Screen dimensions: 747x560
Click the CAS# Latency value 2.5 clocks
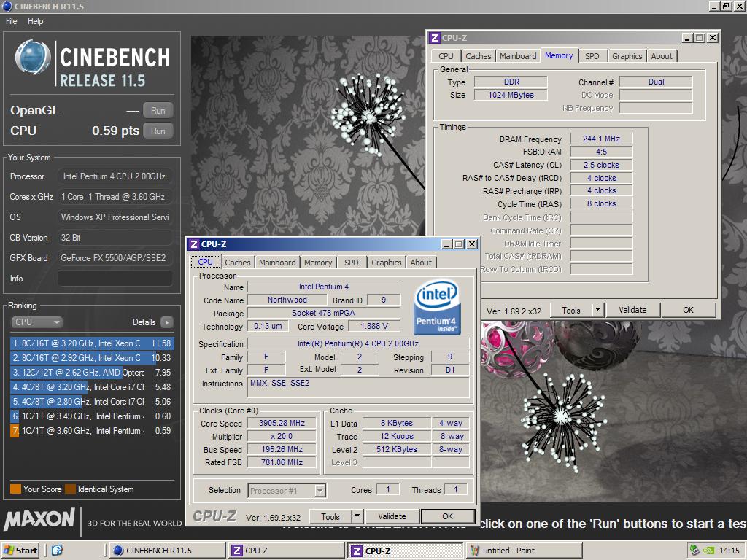tap(601, 166)
